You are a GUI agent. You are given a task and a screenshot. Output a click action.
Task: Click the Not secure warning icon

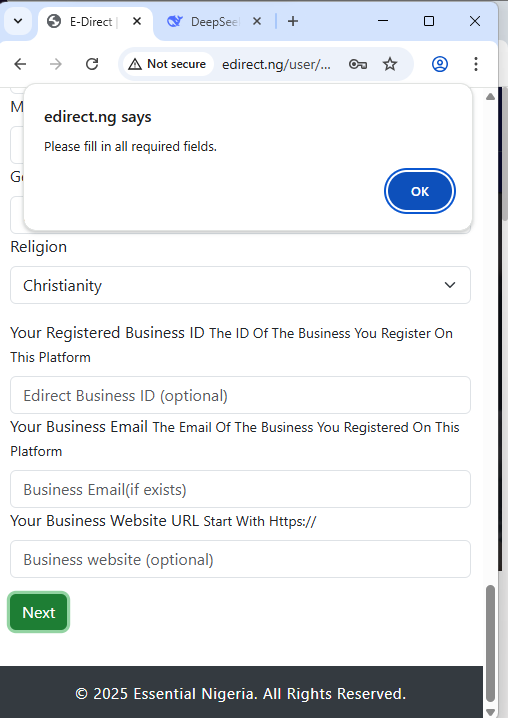(x=135, y=64)
